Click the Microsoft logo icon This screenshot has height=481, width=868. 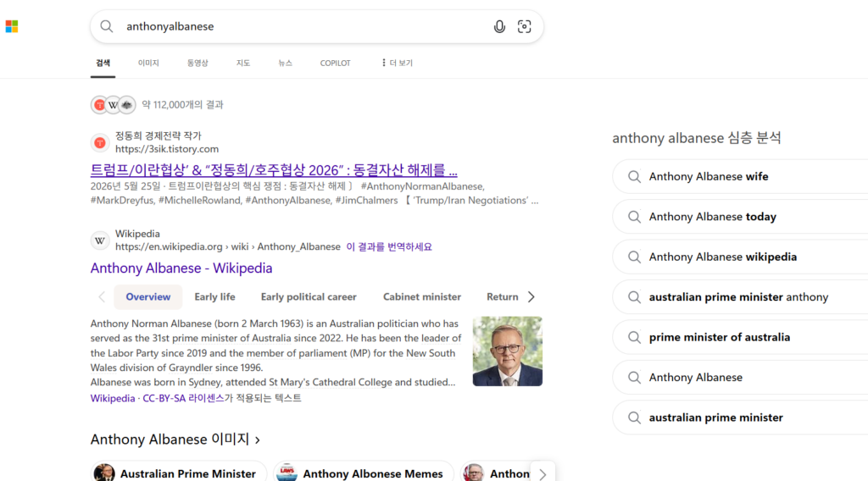12,26
